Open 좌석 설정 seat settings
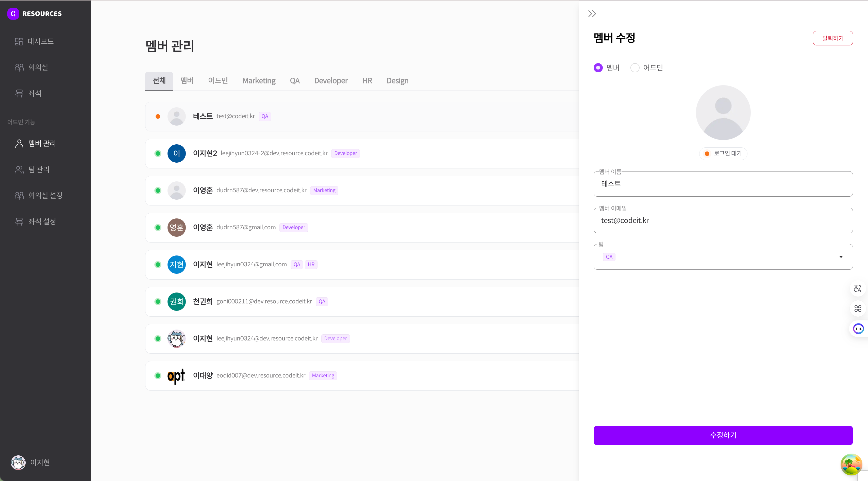This screenshot has width=868, height=481. coord(41,221)
